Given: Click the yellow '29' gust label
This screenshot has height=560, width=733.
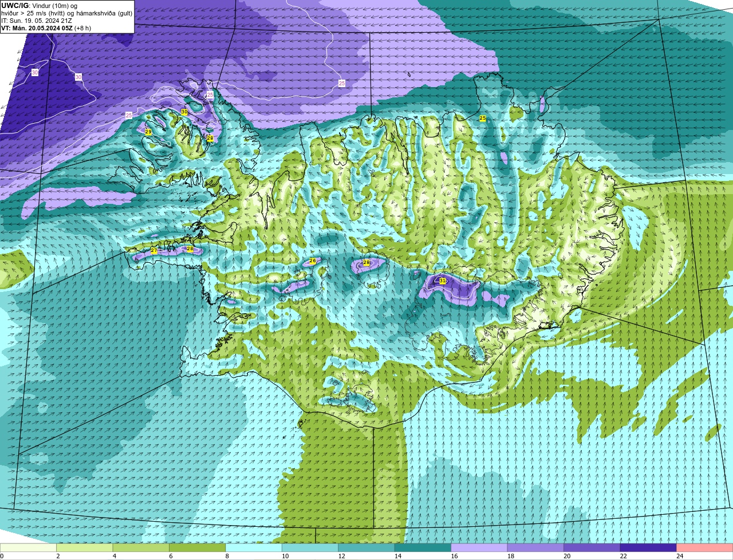Looking at the screenshot, I should click(x=148, y=132).
